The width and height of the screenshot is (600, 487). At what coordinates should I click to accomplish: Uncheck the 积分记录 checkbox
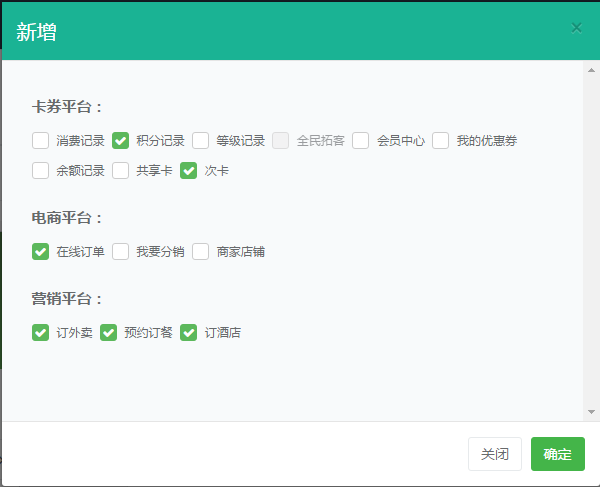[x=121, y=141]
